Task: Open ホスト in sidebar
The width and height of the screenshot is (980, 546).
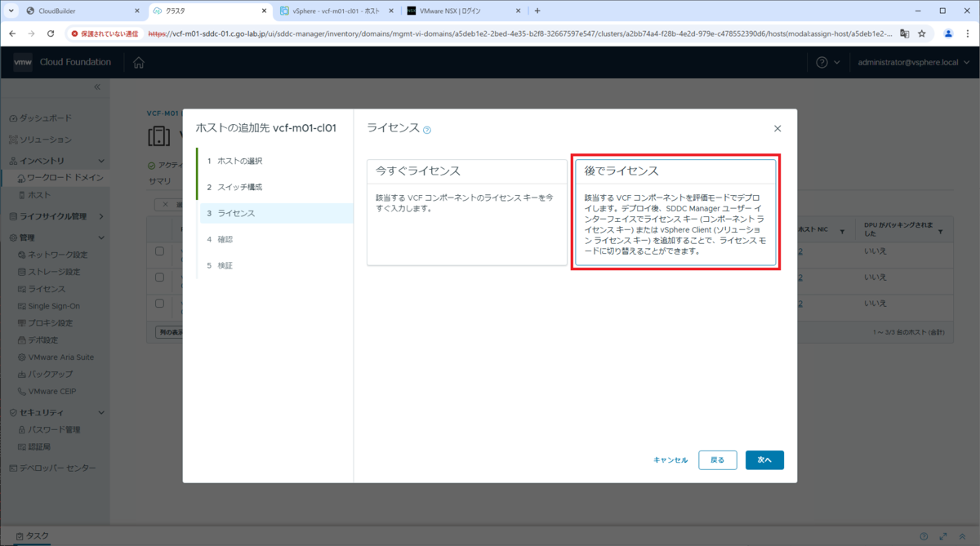Action: pyautogui.click(x=39, y=195)
